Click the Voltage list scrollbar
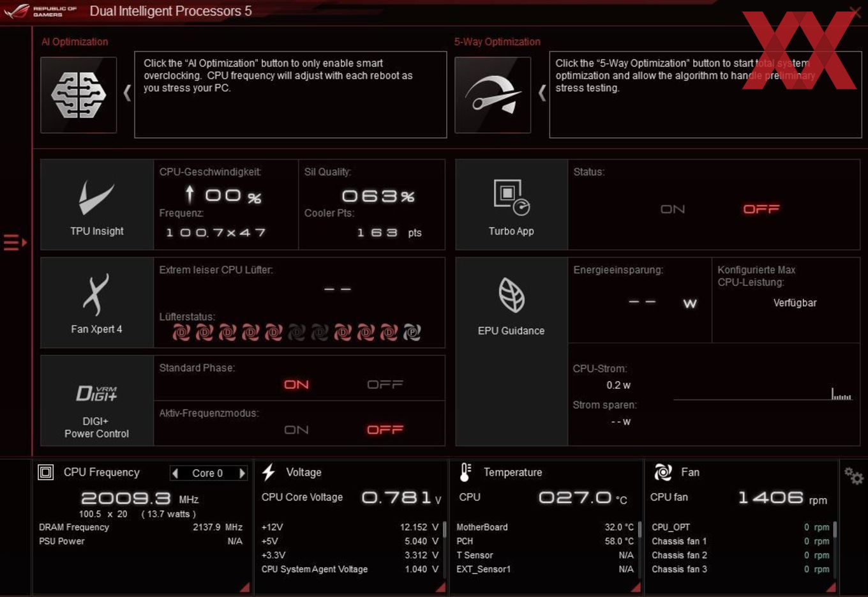This screenshot has height=597, width=868. [x=444, y=530]
